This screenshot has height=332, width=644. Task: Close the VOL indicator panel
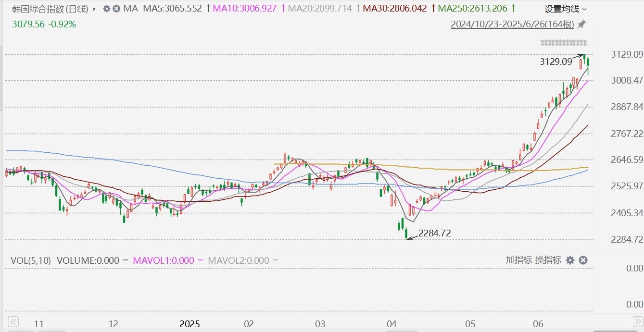[x=582, y=260]
